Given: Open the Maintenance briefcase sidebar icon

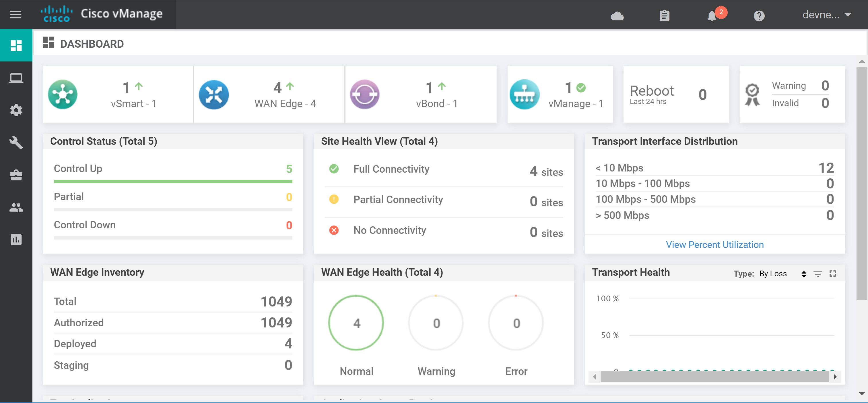Looking at the screenshot, I should tap(16, 175).
